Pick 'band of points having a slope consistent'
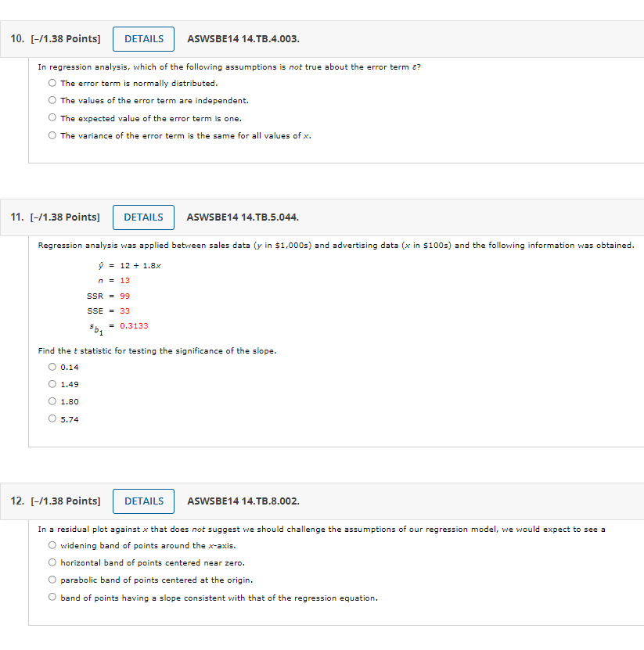Screen dimensions: 644x650 (x=52, y=597)
